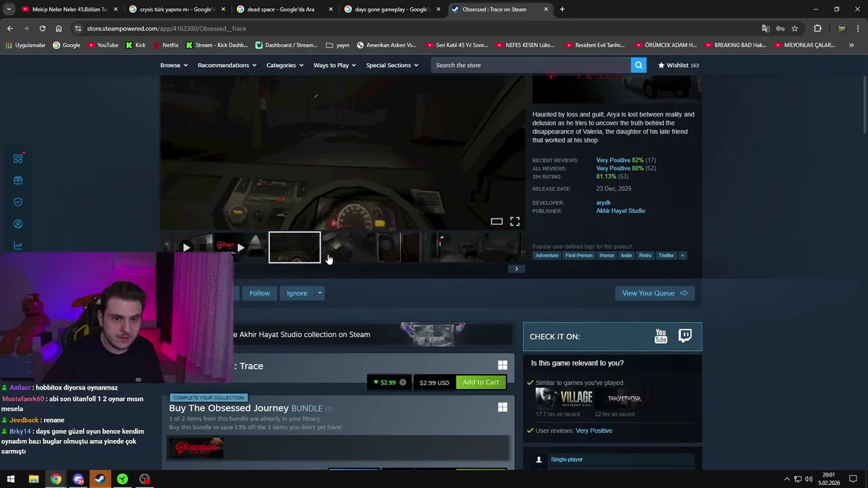Click the store search magnifier icon

point(638,65)
